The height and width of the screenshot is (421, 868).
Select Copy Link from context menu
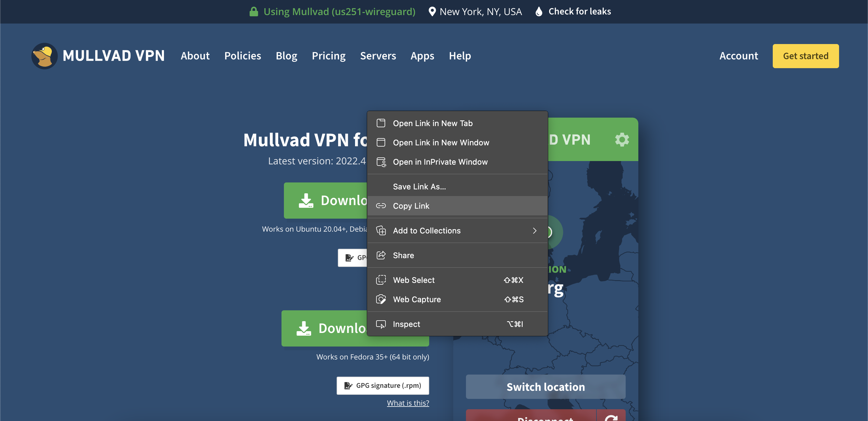tap(411, 205)
